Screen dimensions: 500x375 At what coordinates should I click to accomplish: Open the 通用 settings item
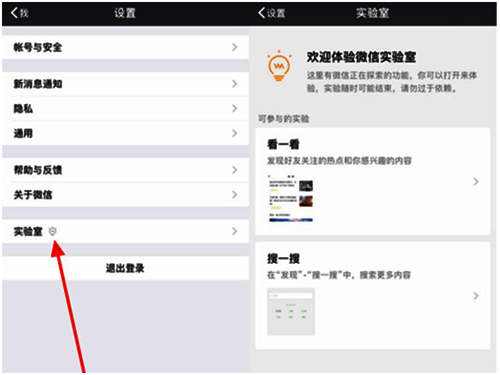click(125, 133)
